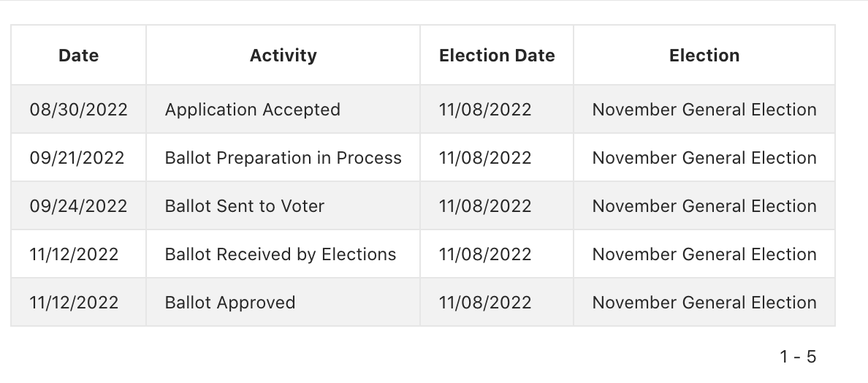Select the Ballot Sent to Voter cell
This screenshot has width=868, height=383.
click(x=245, y=206)
